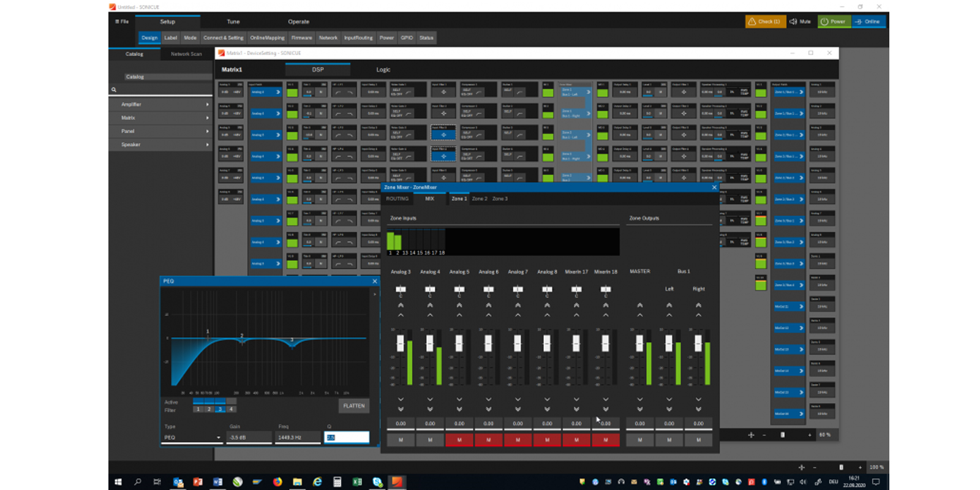Screen dimensions: 980x490
Task: Switch to the Zone 2 tab
Action: tap(479, 198)
